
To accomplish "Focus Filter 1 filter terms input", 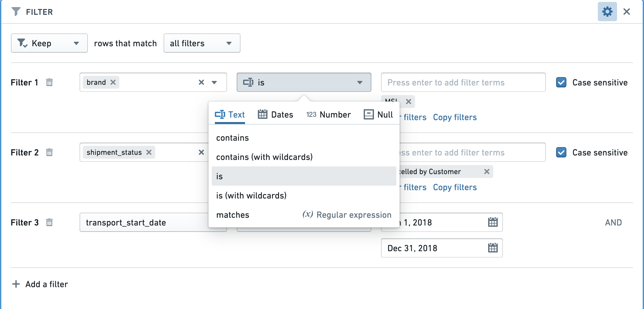I will point(463,82).
